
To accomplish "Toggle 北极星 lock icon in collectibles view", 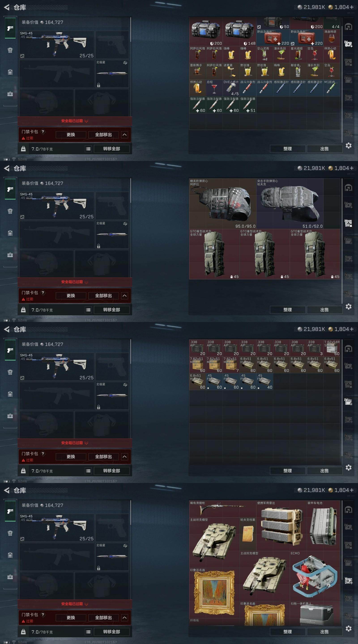I will tap(99, 568).
